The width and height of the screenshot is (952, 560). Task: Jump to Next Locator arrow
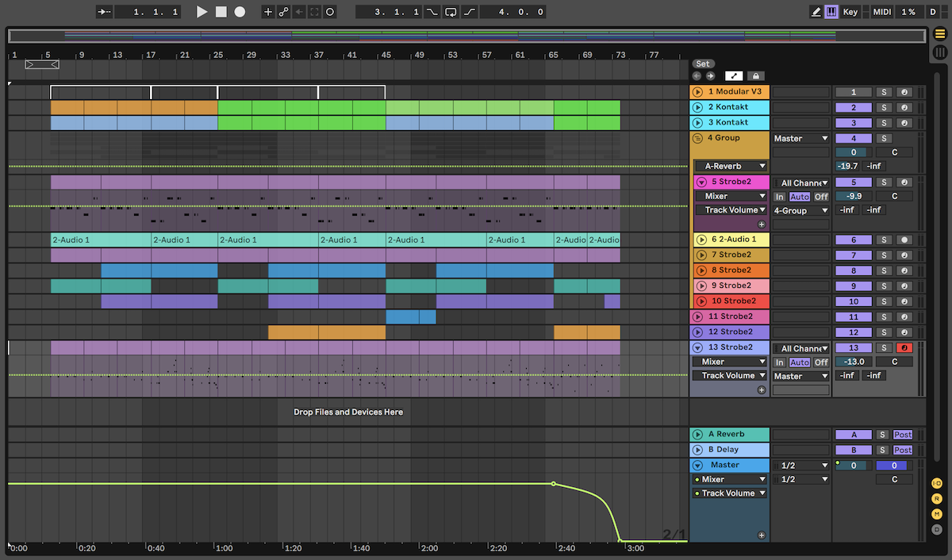tap(710, 76)
